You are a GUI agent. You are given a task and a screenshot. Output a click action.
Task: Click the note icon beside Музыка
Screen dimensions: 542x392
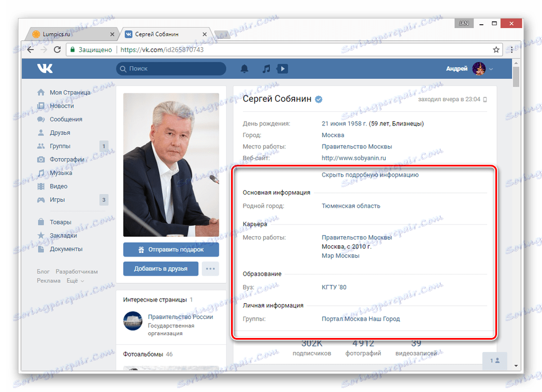coord(41,173)
